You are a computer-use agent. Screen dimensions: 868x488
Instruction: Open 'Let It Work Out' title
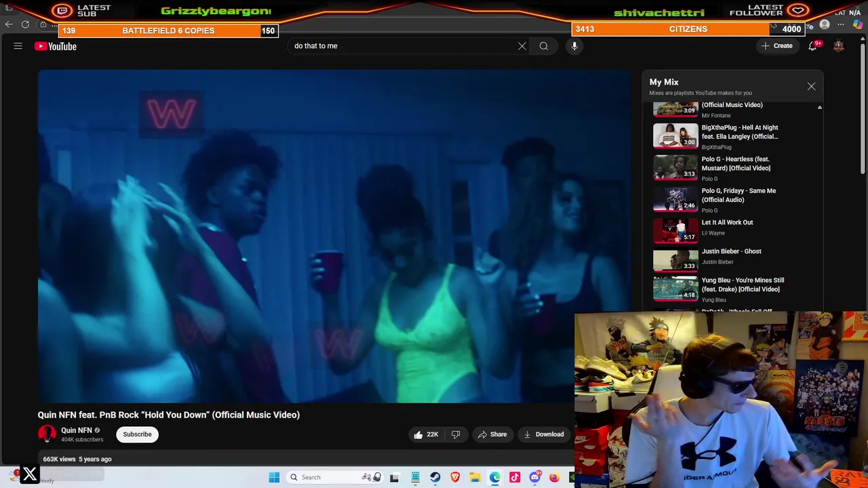pos(727,222)
